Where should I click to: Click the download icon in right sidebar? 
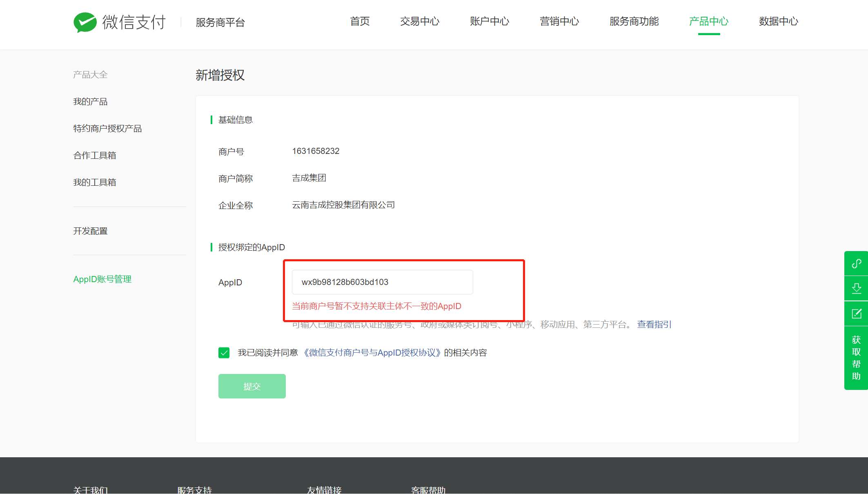pos(856,289)
